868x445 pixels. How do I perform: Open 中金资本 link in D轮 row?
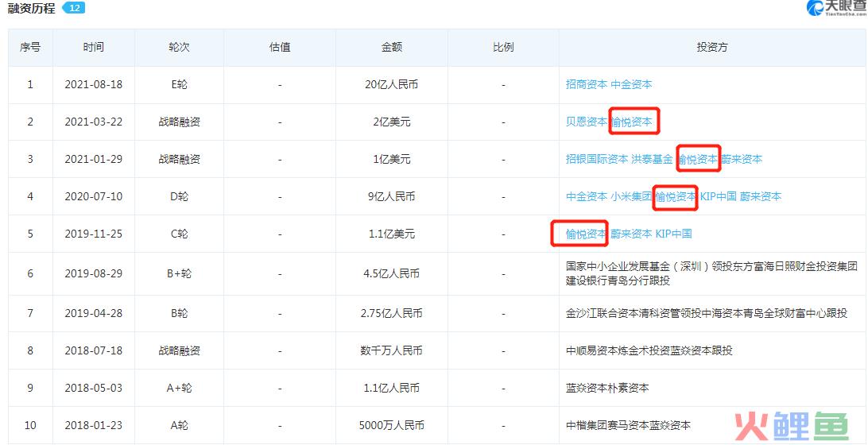click(x=587, y=196)
